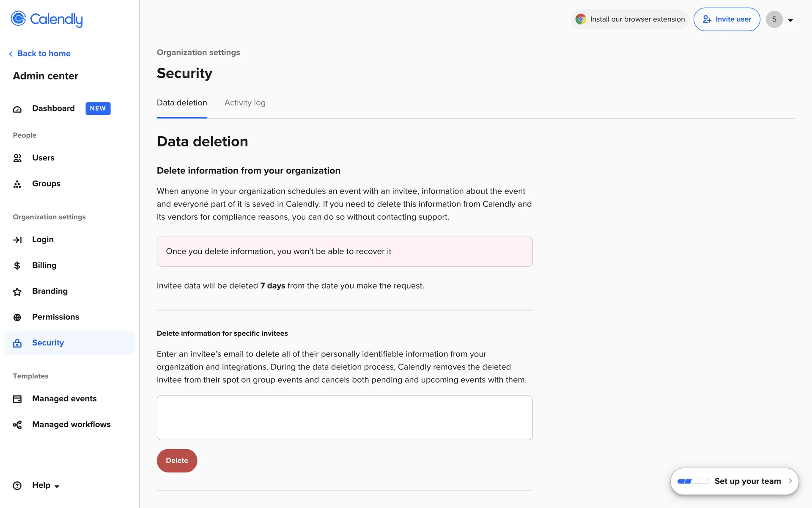812x508 pixels.
Task: Focus the invitee email input box
Action: click(344, 417)
